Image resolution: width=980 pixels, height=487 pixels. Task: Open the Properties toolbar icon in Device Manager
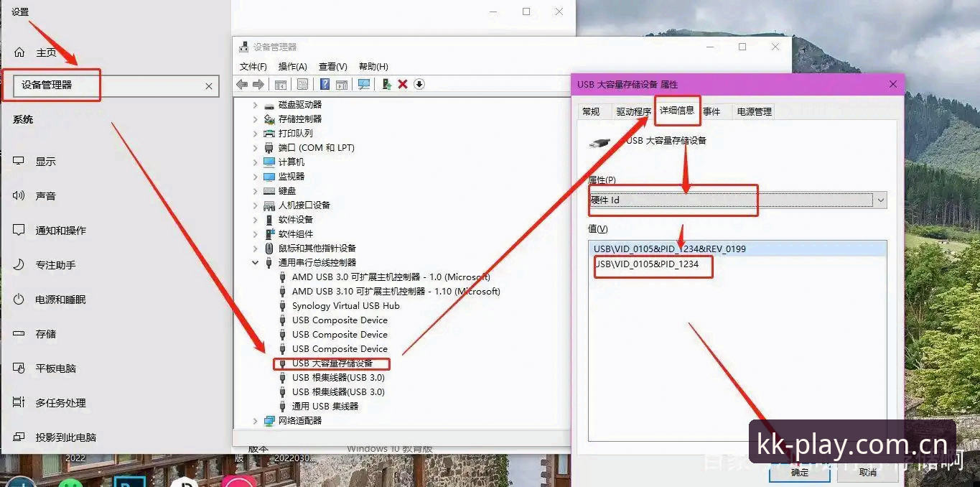[x=302, y=85]
